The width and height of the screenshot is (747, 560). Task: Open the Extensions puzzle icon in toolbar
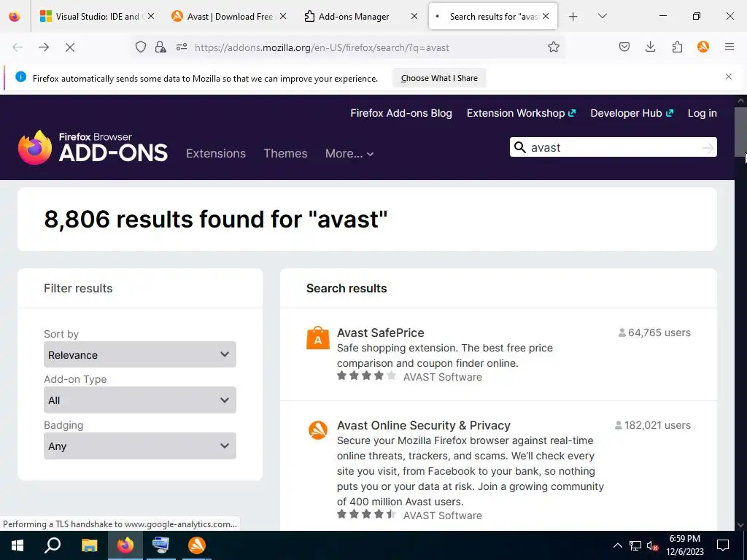point(677,47)
